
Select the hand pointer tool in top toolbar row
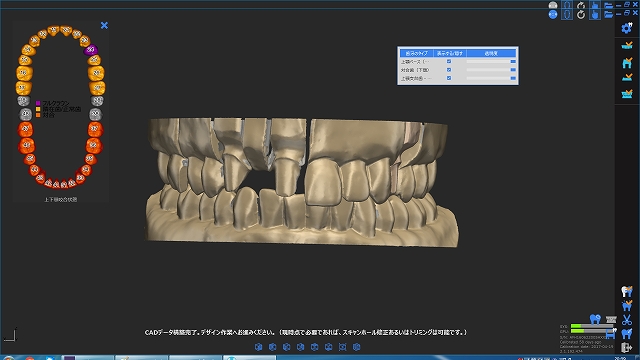point(594,5)
